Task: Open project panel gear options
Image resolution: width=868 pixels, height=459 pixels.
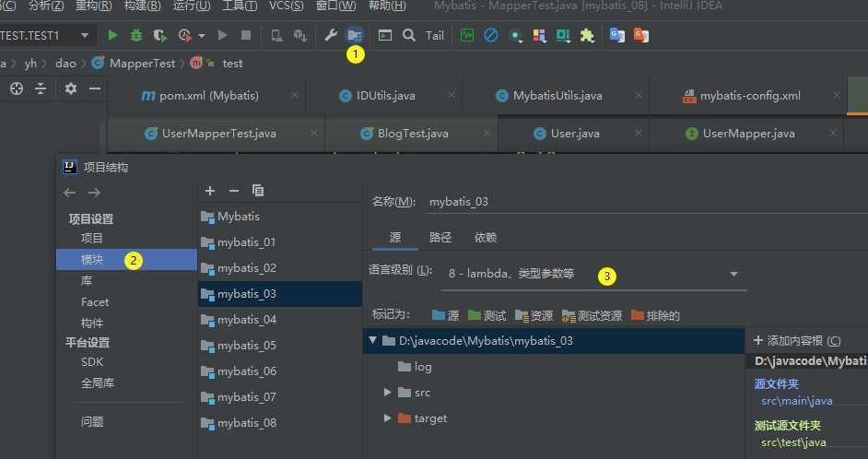Action: coord(71,88)
